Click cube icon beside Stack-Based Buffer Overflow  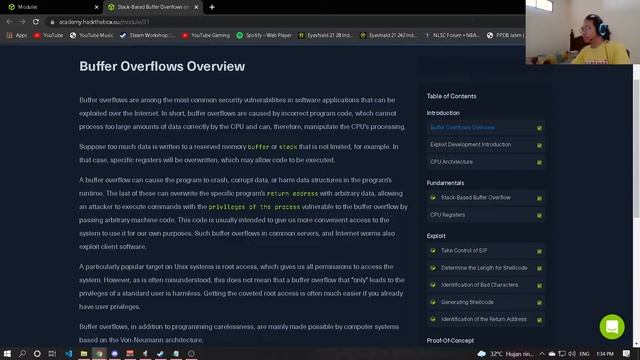coord(433,198)
